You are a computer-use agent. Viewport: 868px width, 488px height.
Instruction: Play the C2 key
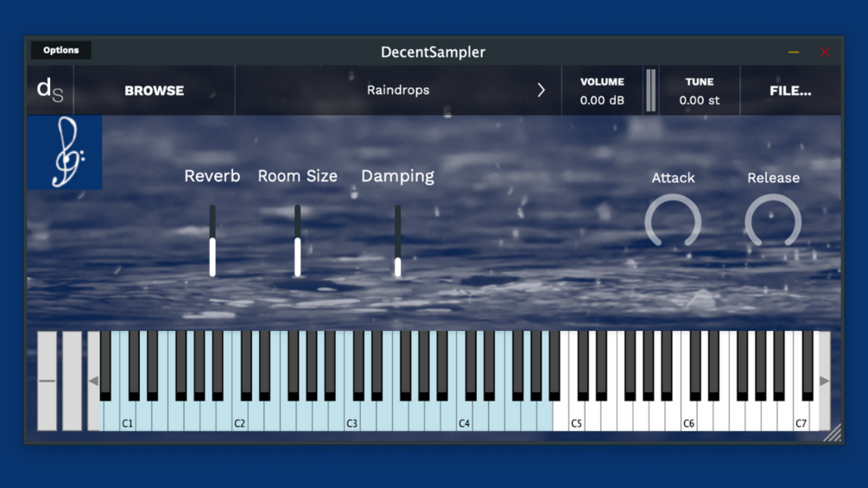point(240,416)
